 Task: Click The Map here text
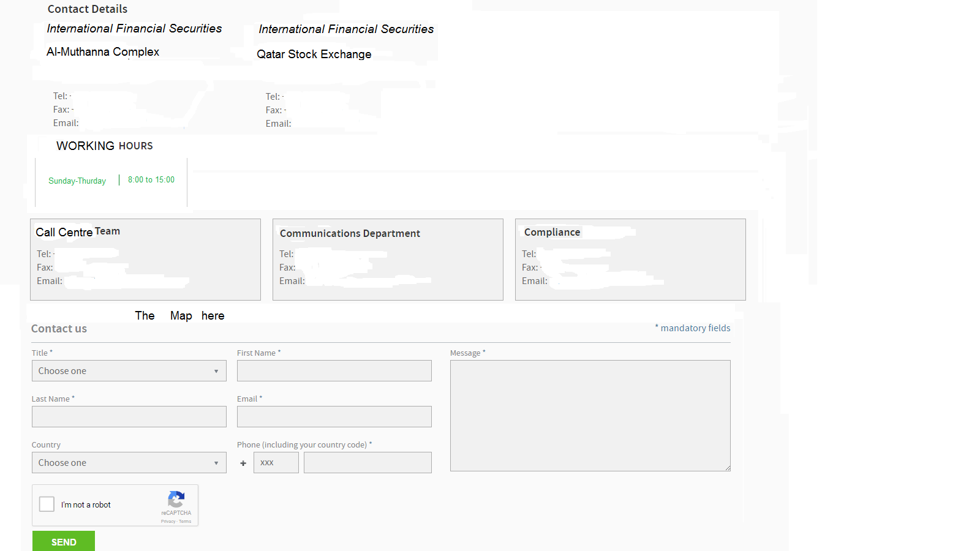coord(180,316)
